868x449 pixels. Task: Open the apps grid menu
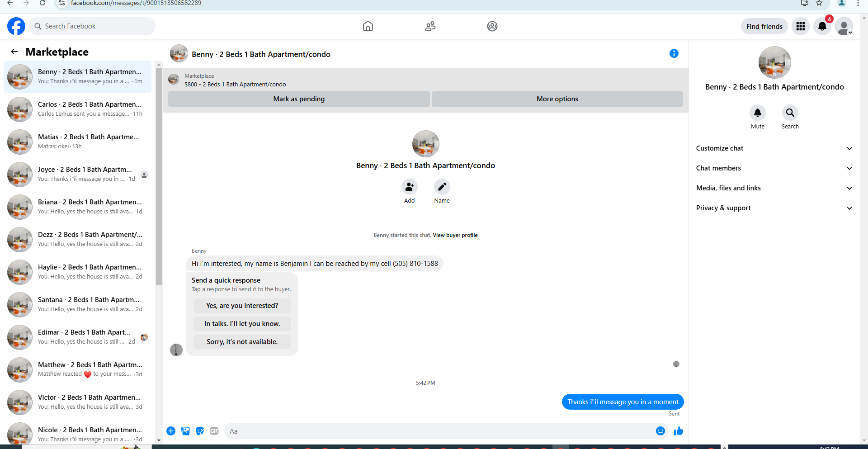pyautogui.click(x=801, y=26)
